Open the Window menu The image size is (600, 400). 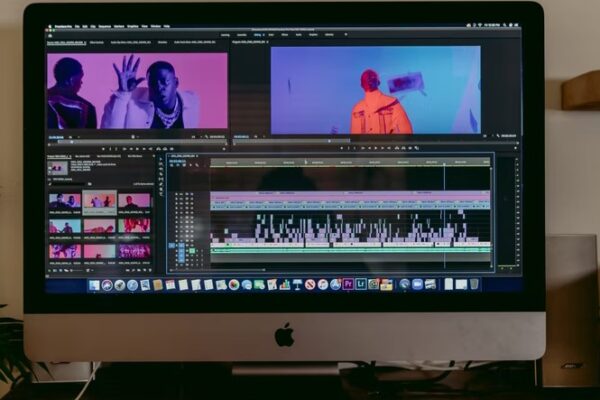[156, 26]
